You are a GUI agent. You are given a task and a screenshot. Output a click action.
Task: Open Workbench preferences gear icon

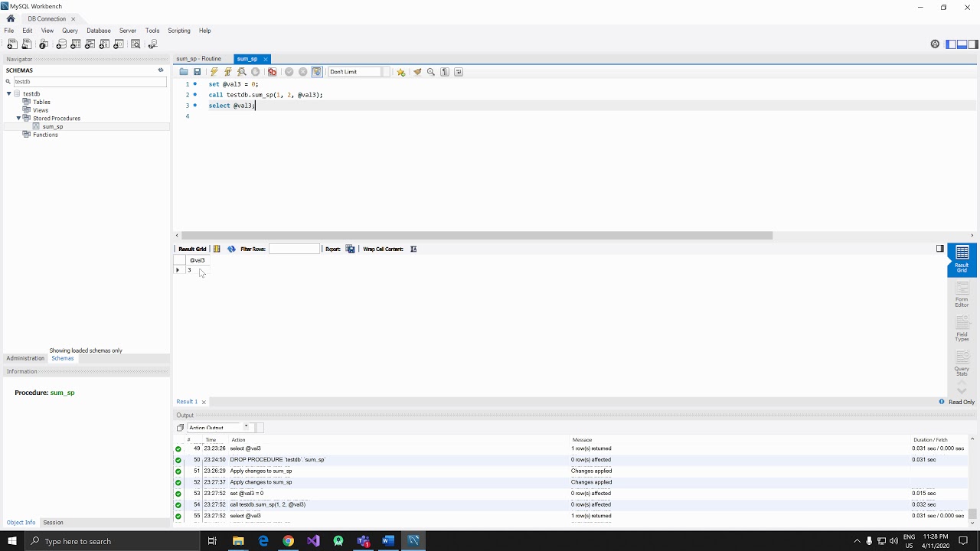point(935,44)
